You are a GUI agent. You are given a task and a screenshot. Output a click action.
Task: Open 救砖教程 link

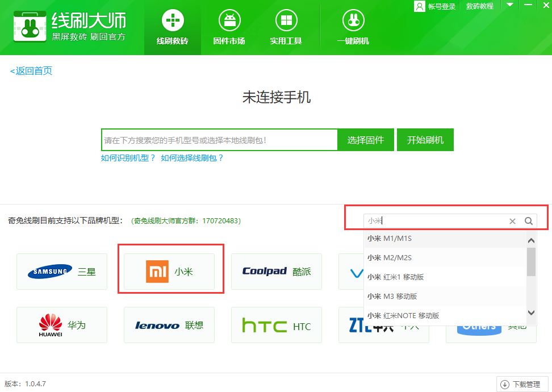479,6
